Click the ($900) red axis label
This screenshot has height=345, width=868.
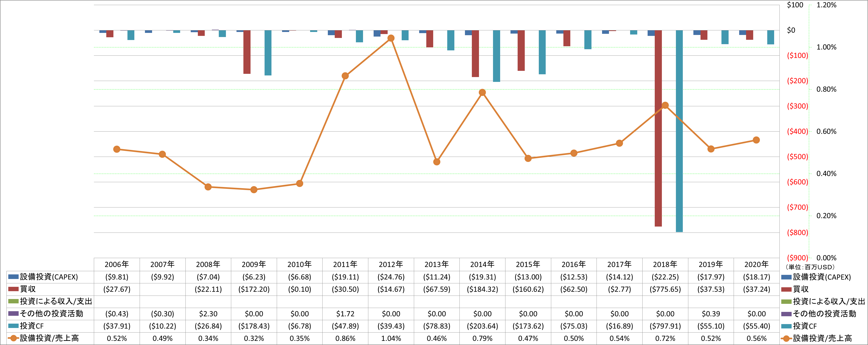tap(797, 258)
